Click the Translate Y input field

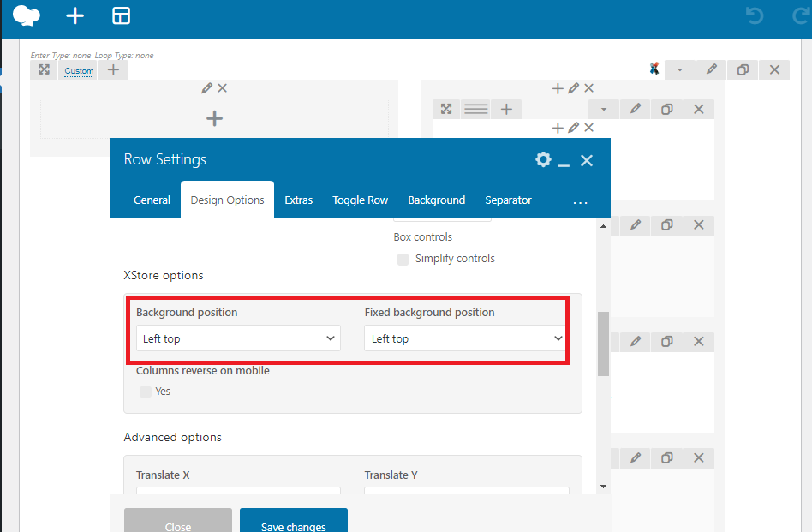467,491
